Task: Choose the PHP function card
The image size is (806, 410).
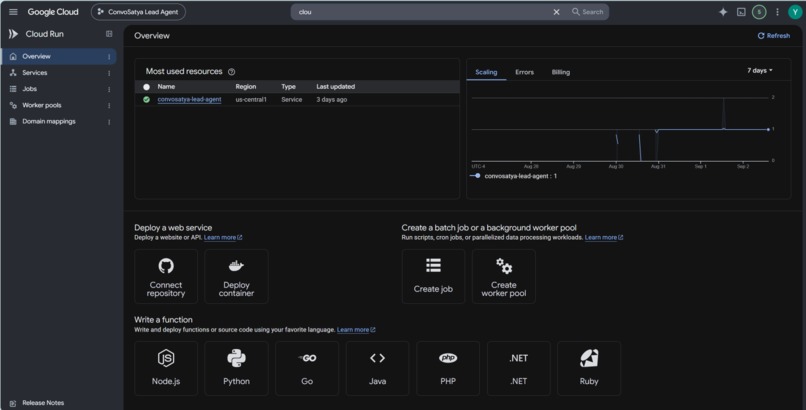Action: [448, 368]
